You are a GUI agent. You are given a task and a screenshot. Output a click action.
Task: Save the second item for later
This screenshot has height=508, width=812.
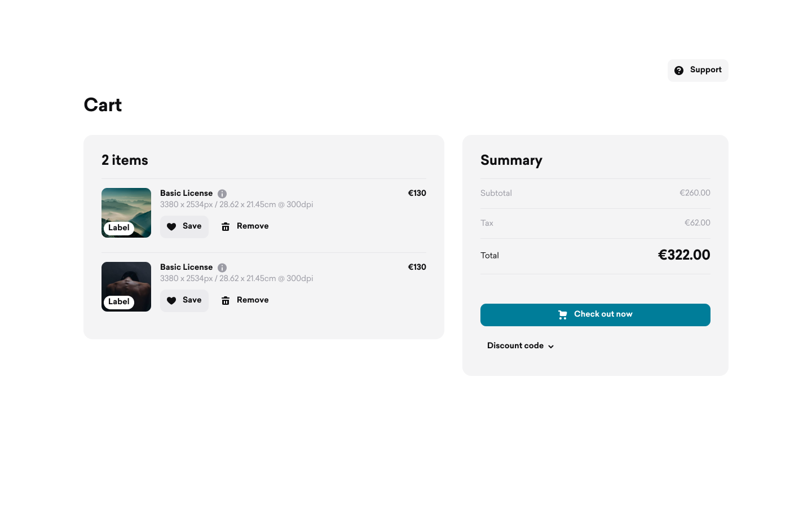click(x=184, y=301)
